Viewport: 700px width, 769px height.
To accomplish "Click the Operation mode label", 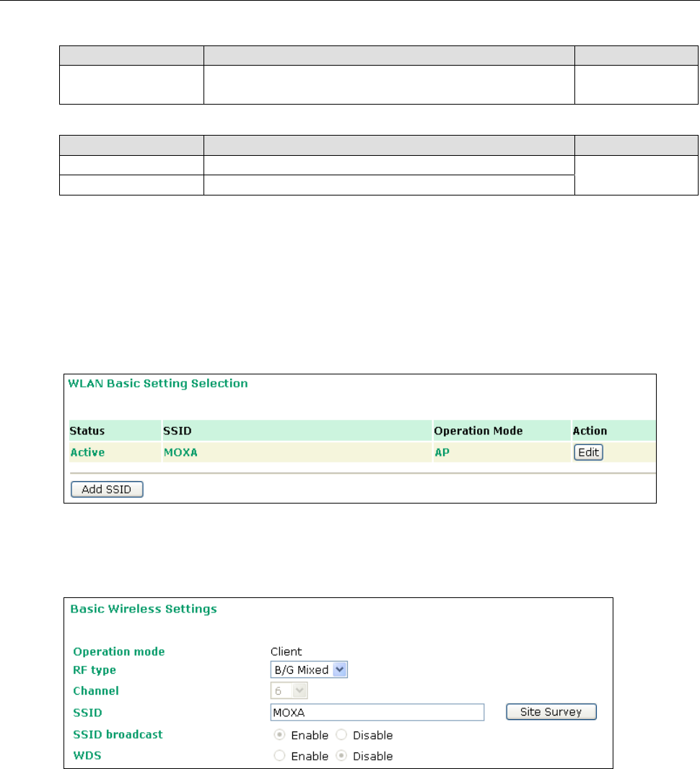I will 118,651.
